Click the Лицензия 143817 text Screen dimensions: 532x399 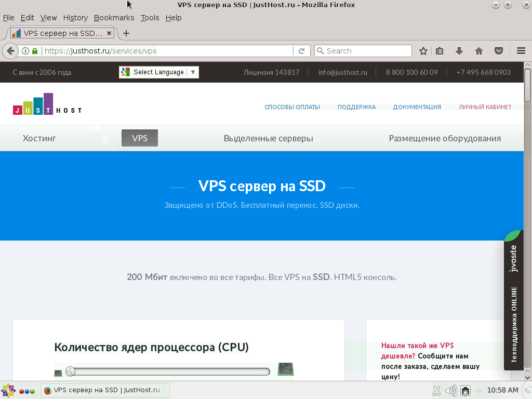tap(271, 72)
